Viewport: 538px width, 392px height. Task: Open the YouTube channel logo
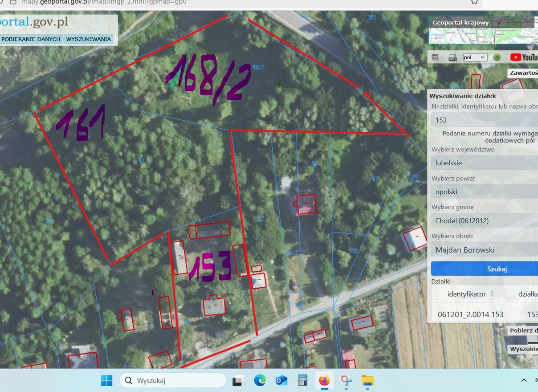524,57
